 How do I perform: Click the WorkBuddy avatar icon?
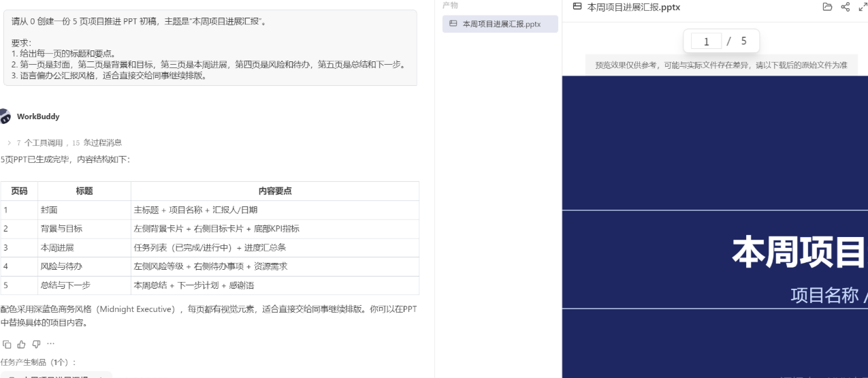5,116
